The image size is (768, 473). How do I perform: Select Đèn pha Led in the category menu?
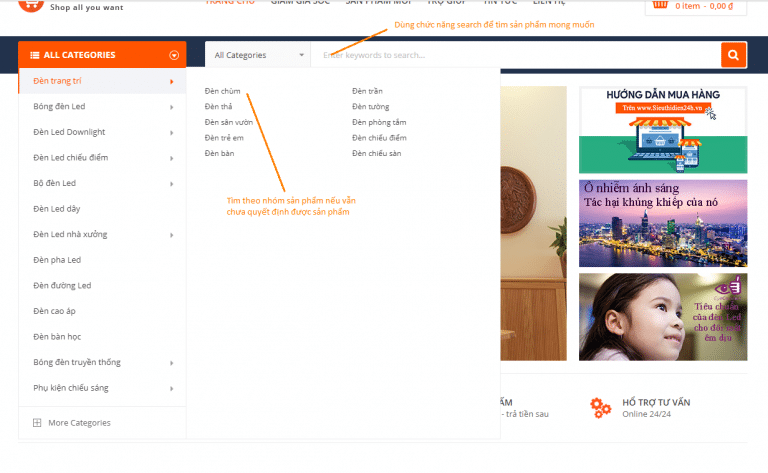57,260
